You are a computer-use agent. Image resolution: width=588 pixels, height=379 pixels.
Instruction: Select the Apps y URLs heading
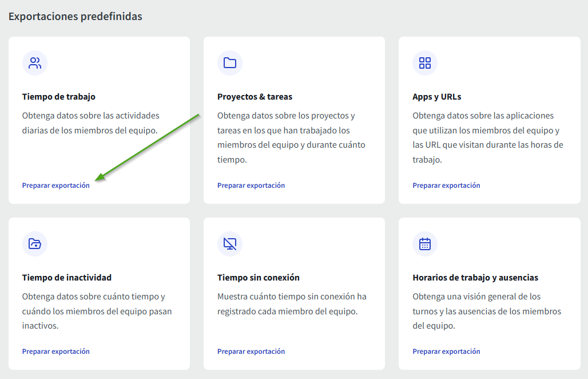click(436, 97)
